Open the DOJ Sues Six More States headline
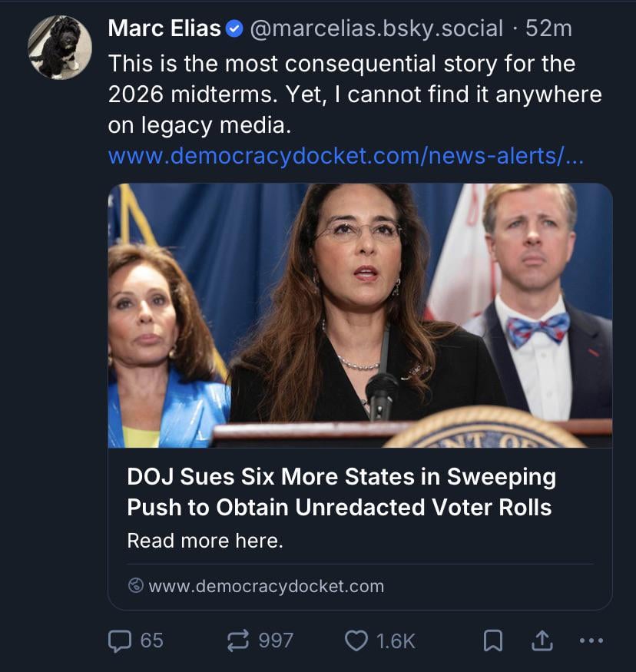 (x=341, y=492)
